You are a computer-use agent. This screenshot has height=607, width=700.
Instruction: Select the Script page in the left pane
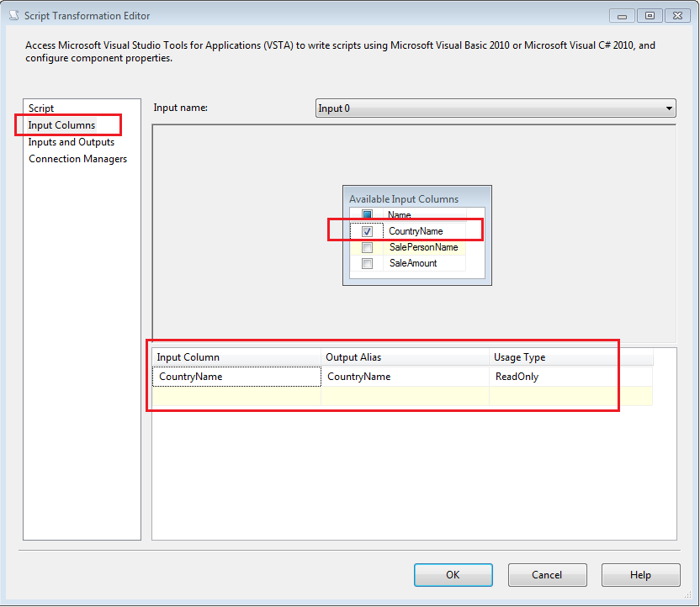(42, 108)
